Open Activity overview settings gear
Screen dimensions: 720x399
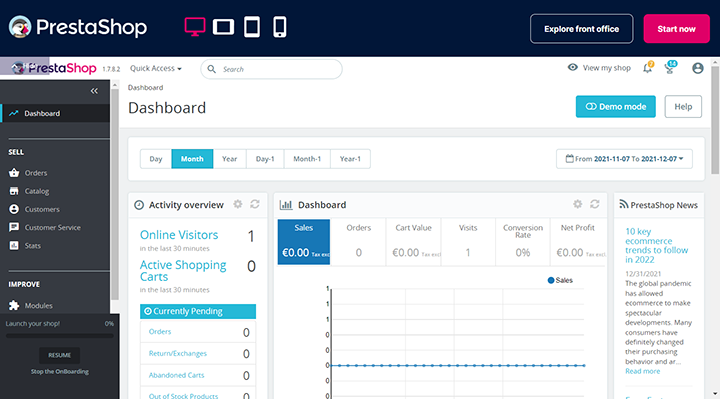coord(237,204)
